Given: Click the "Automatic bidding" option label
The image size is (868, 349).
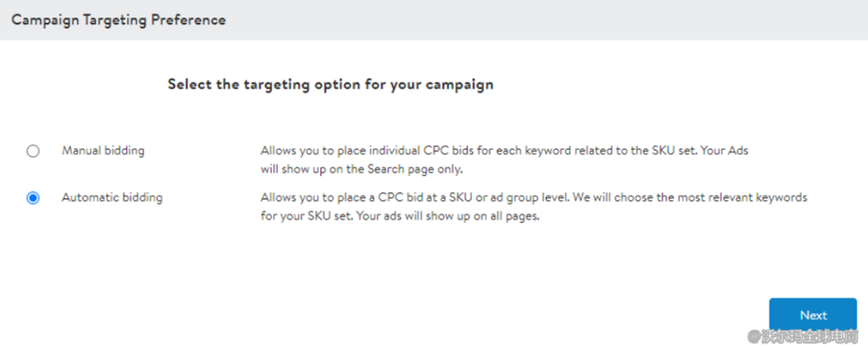Looking at the screenshot, I should pyautogui.click(x=112, y=198).
